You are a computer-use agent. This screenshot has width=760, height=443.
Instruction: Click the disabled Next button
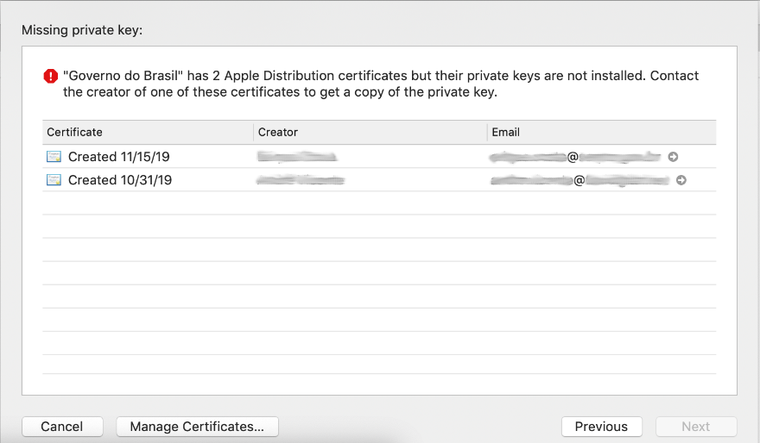[695, 426]
